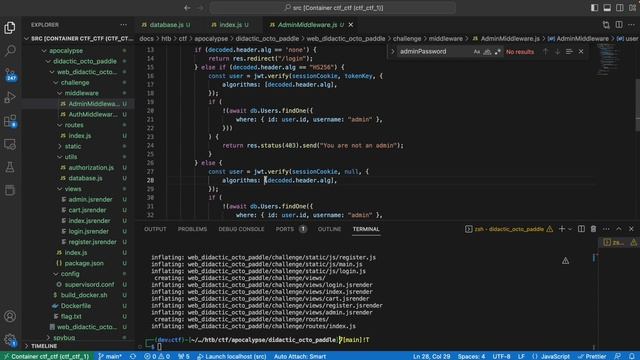Click Auto Attach: Smart status item
The height and width of the screenshot is (360, 640).
pyautogui.click(x=300, y=356)
